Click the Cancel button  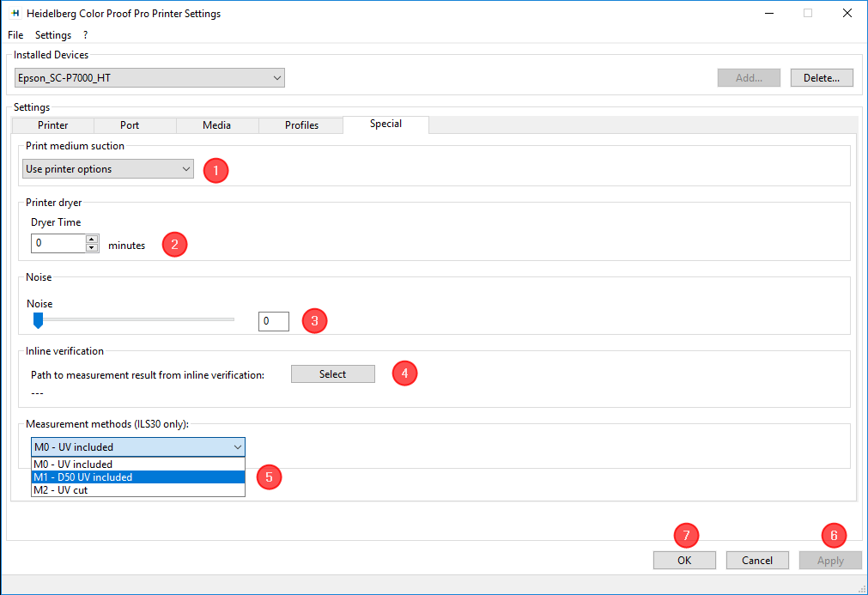coord(756,560)
